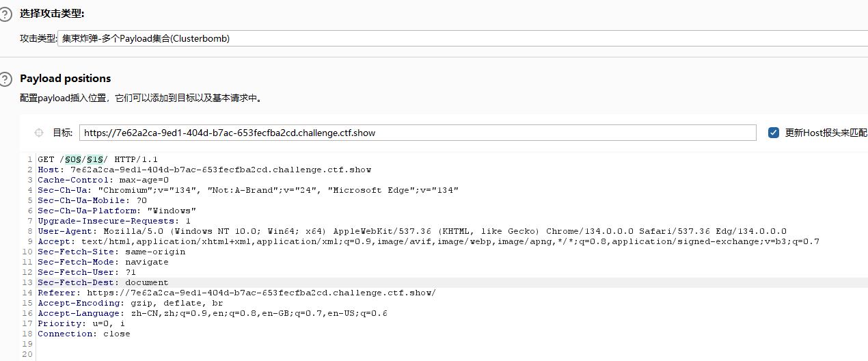The width and height of the screenshot is (868, 361).
Task: Click the User-Agent header line
Action: (412, 231)
